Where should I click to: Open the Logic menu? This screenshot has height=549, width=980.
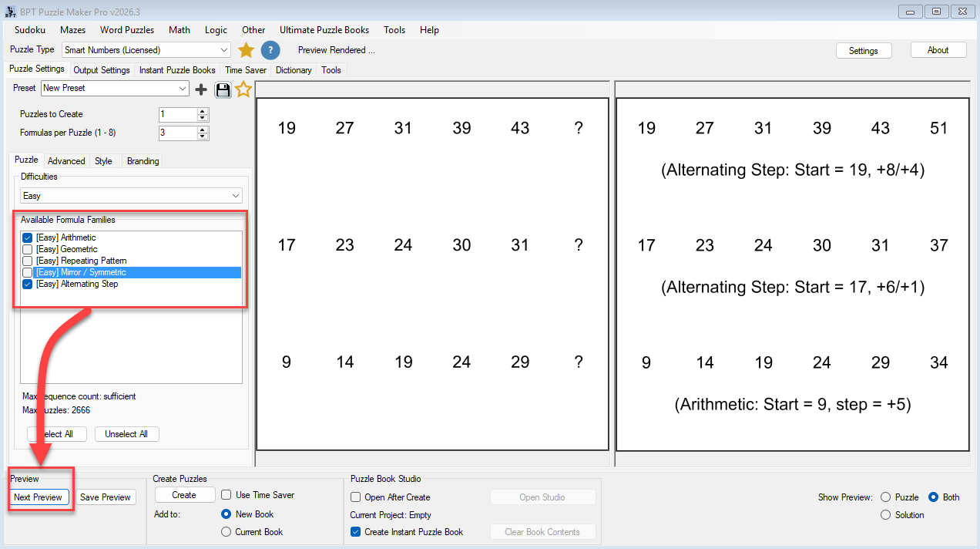tap(216, 30)
